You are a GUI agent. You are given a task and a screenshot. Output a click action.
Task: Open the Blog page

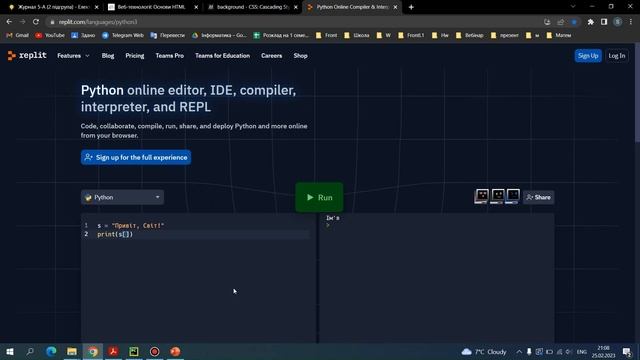point(108,56)
